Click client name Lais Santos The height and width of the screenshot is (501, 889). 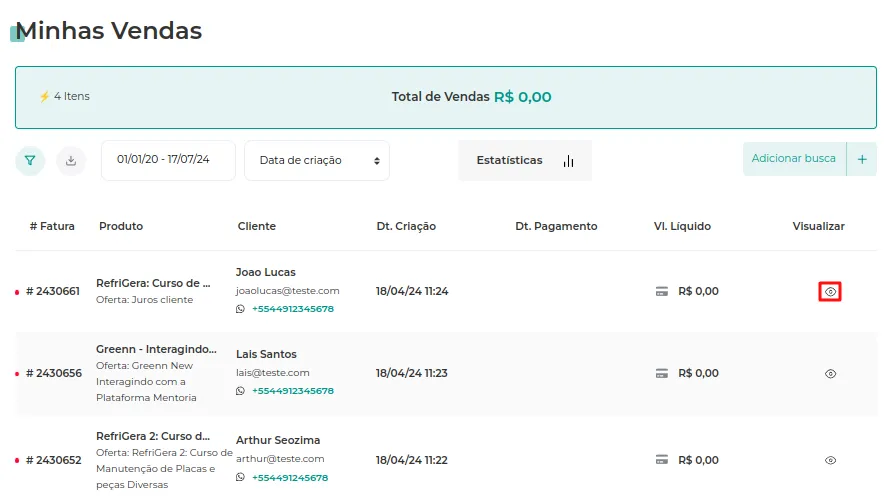266,354
